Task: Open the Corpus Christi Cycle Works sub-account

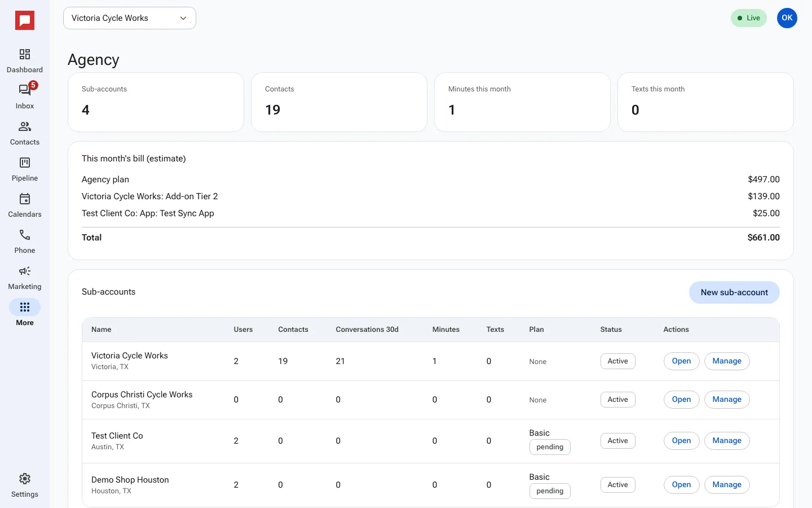Action: click(x=681, y=400)
